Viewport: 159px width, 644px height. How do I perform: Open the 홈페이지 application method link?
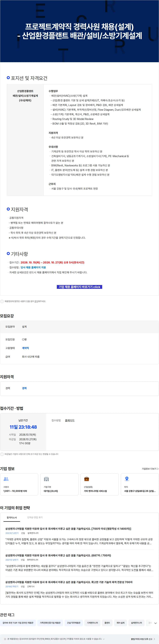[x=70, y=421]
